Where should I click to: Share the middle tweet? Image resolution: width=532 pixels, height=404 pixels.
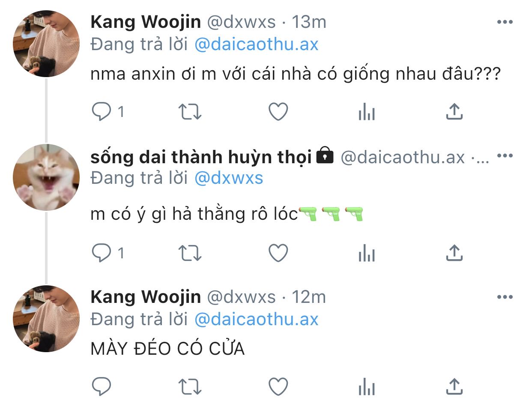[454, 253]
